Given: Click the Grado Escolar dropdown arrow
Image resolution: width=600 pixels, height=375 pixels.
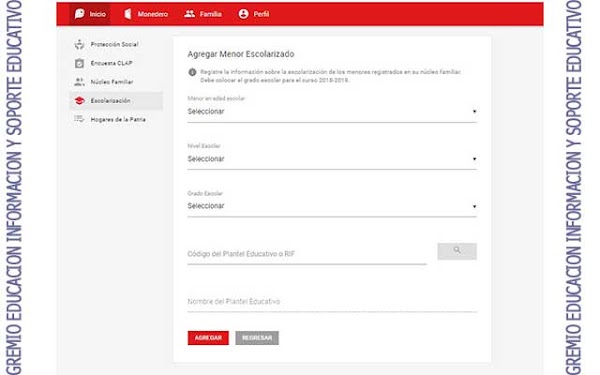Looking at the screenshot, I should [x=474, y=206].
